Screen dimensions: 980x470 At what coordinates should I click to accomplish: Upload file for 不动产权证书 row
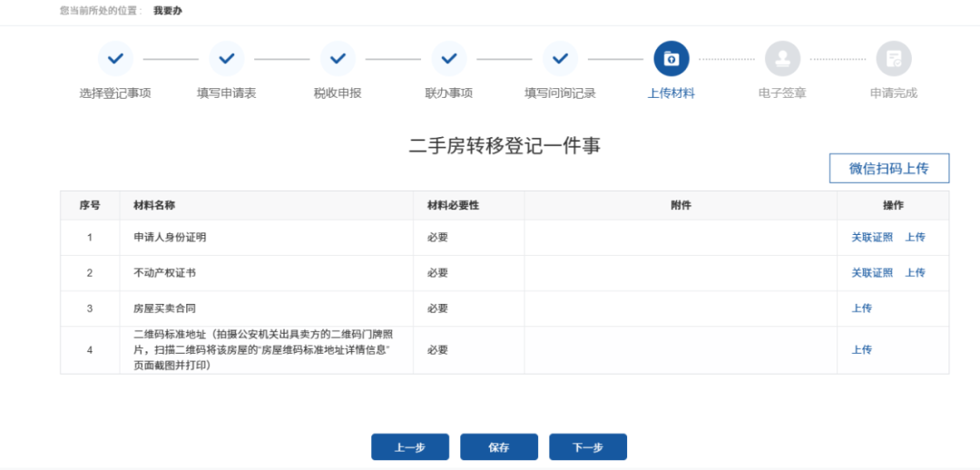[915, 273]
